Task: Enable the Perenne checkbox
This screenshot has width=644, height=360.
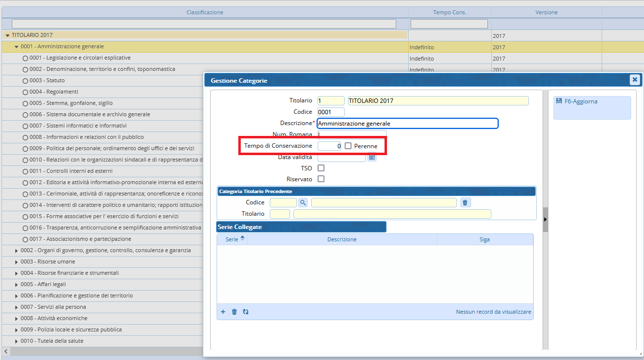Action: coord(348,146)
